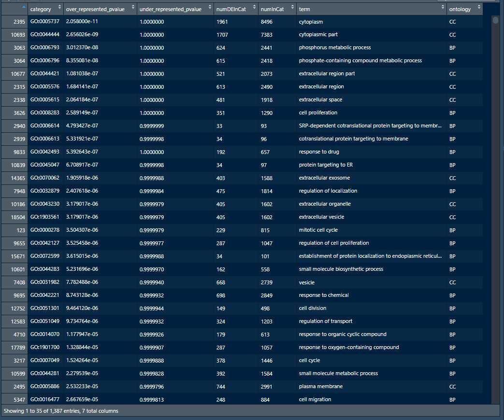The image size is (504, 420).
Task: Click the 'regulation of transport' term
Action: click(325, 321)
